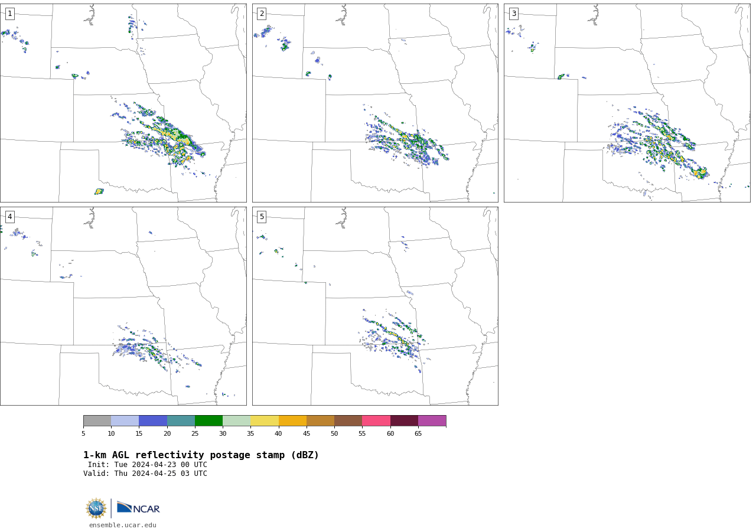Click the number 2 panel label
756x532 pixels.
[x=262, y=14]
